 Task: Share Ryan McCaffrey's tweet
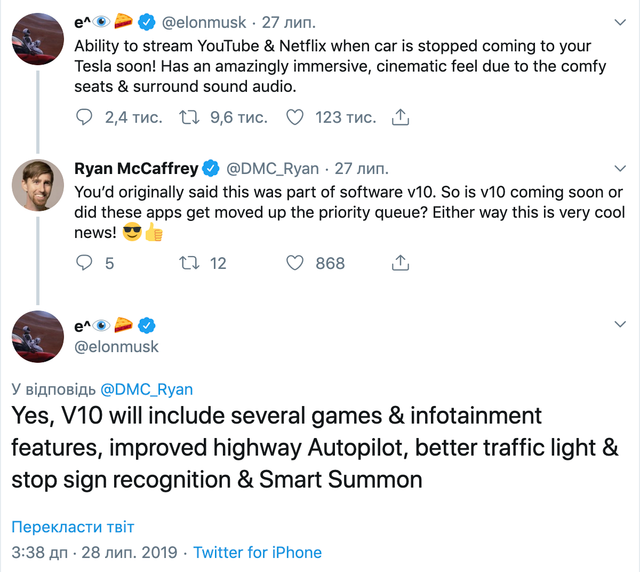400,263
